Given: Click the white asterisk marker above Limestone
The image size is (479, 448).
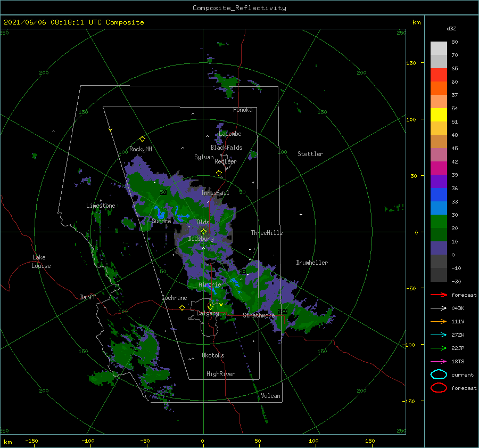Looking at the screenshot, I should [x=101, y=201].
